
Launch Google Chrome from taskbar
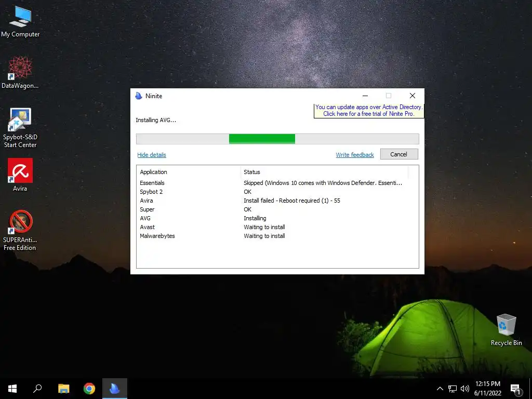(x=89, y=389)
